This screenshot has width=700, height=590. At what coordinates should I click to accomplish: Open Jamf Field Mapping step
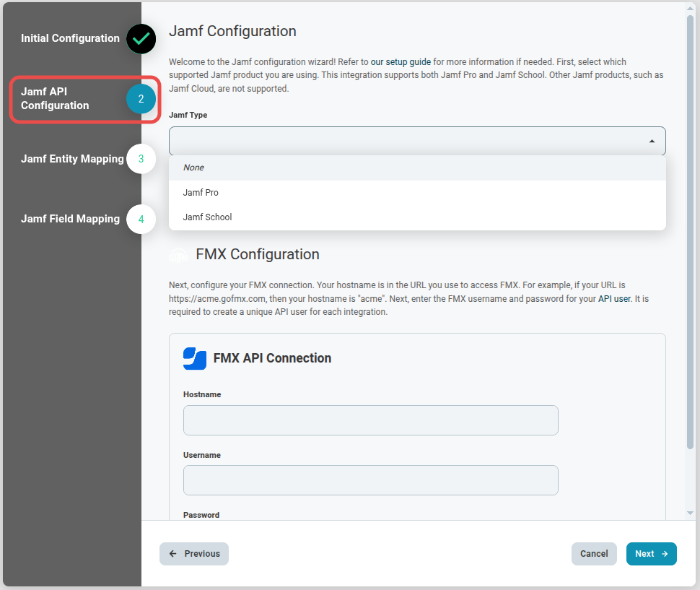[x=70, y=219]
